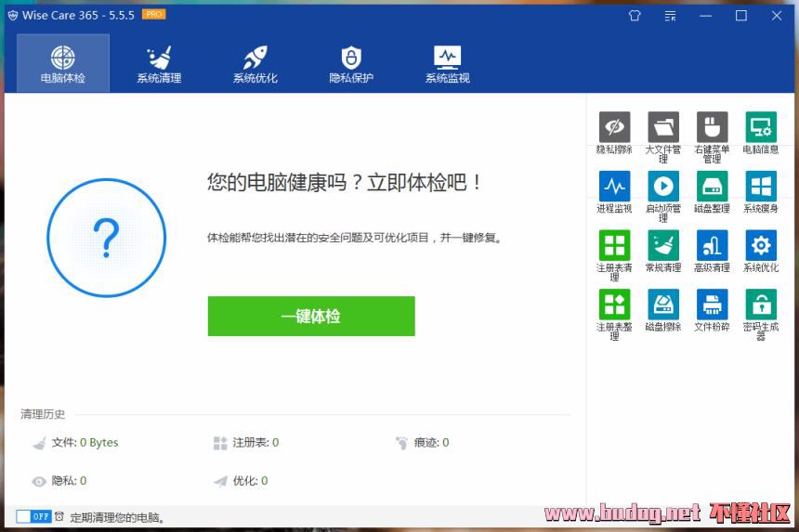
Task: Open the 隐私擦除 privacy eraser tool
Action: click(614, 128)
